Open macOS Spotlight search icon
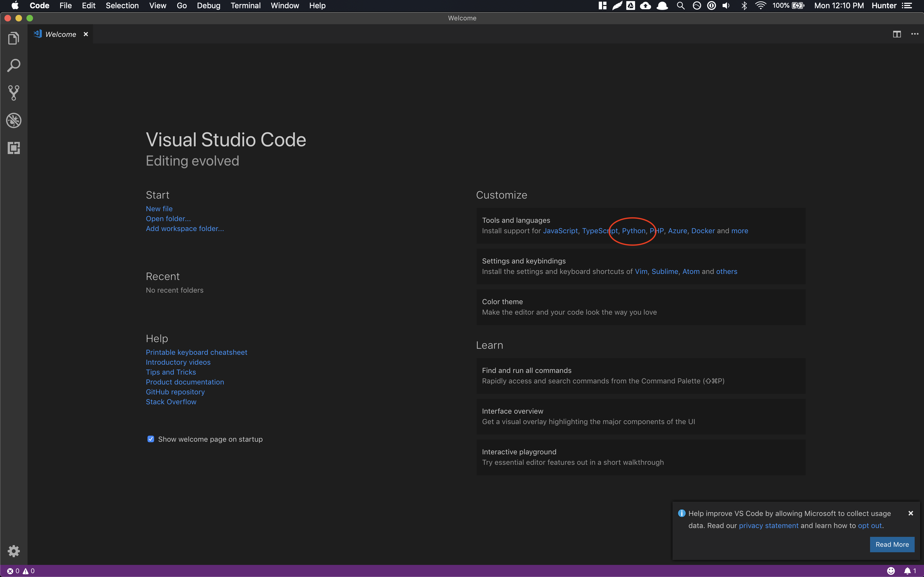This screenshot has height=577, width=924. (x=680, y=5)
